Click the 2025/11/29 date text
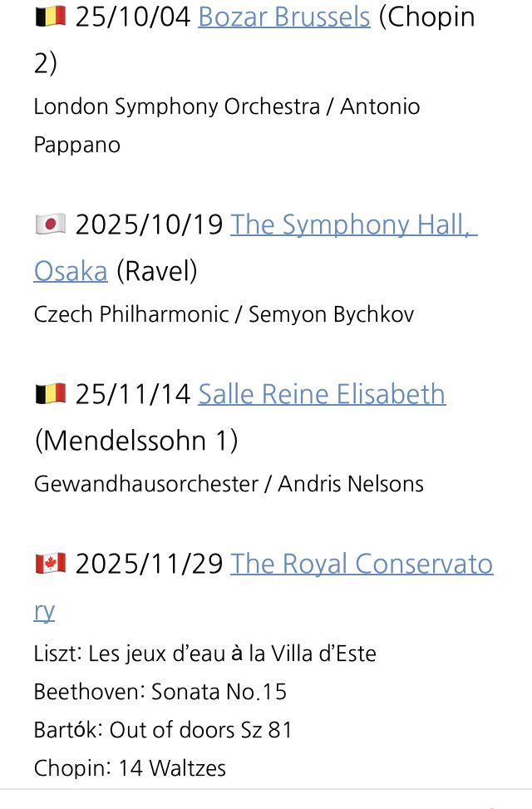This screenshot has height=809, width=532. [x=149, y=564]
